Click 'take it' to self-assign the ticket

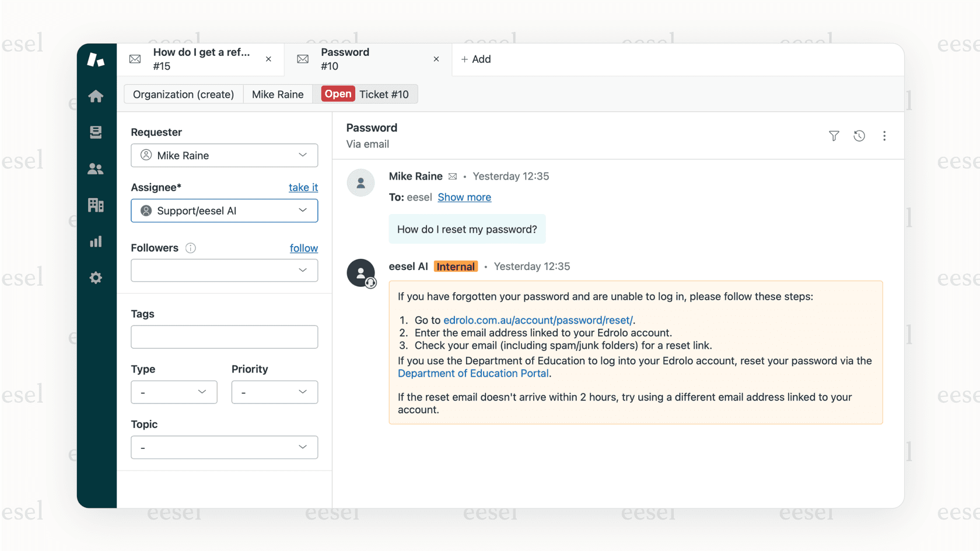pyautogui.click(x=303, y=187)
